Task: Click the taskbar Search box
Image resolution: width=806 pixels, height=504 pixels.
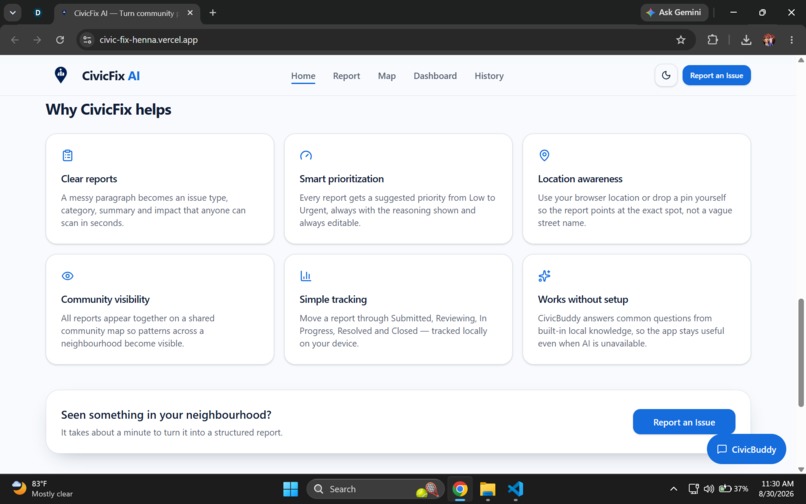Action: [375, 489]
